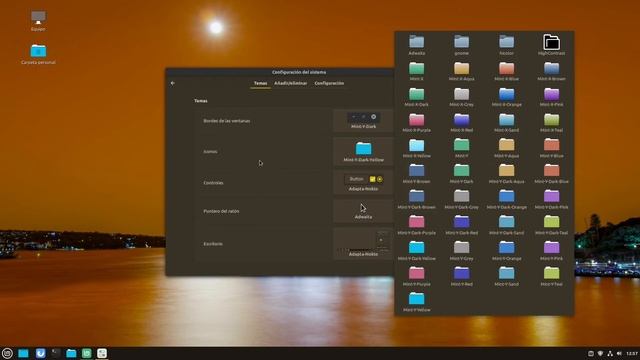Screen dimensions: 640x360
Task: Switch to the Temas tab
Action: 260,83
